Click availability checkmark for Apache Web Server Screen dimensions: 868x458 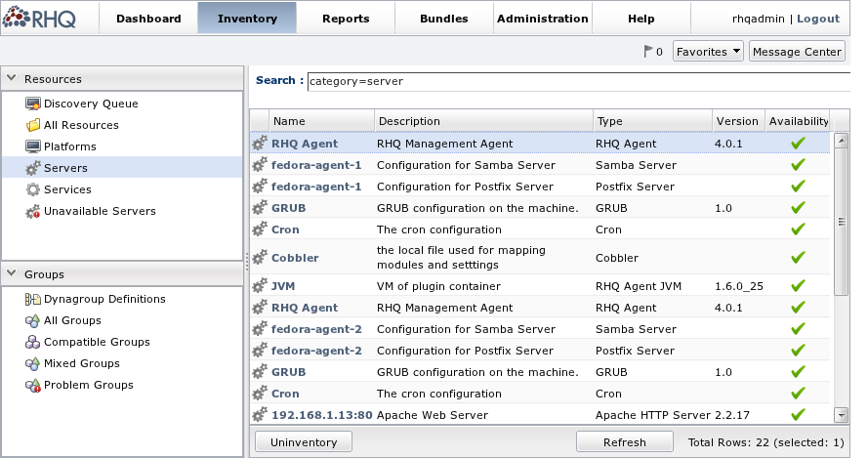pos(798,414)
